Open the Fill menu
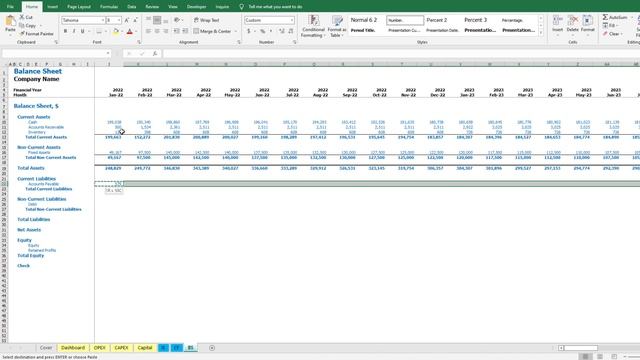640x360 pixels. [609, 25]
